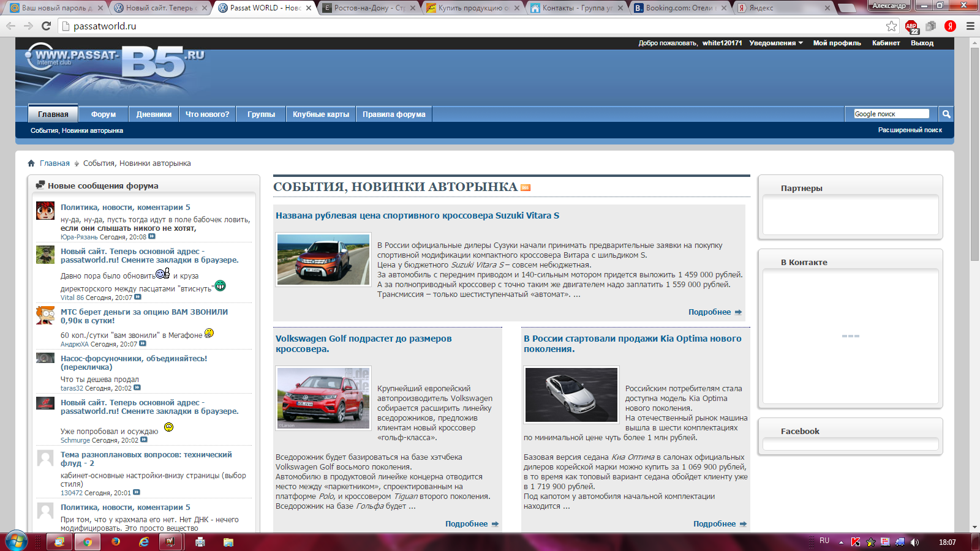Open Volkswagen Golf crossover thumbnail
The image size is (980, 551).
(x=323, y=398)
